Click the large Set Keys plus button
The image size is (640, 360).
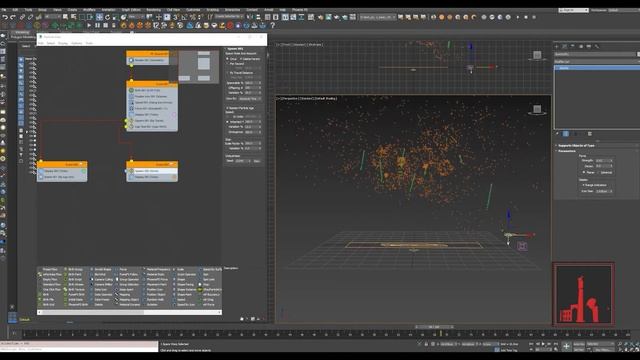[x=566, y=347]
